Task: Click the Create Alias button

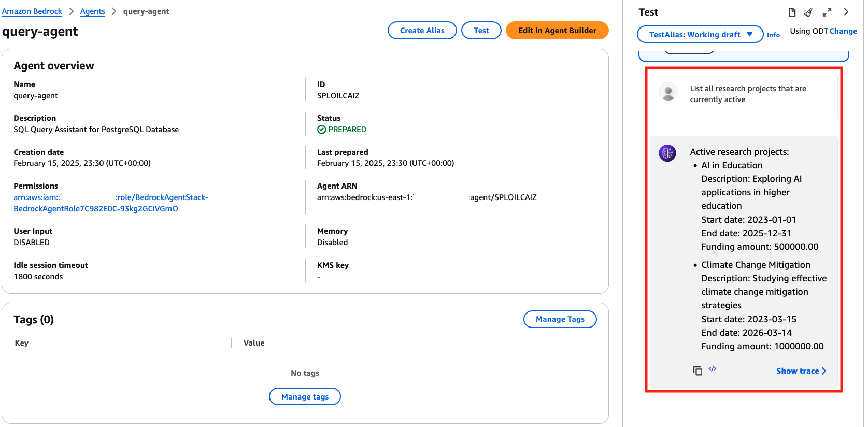Action: (422, 31)
